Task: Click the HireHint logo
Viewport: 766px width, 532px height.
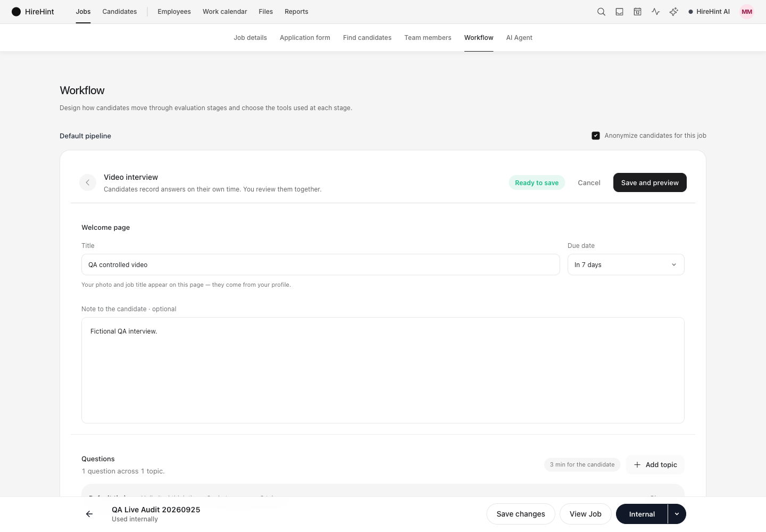Action: (x=32, y=12)
